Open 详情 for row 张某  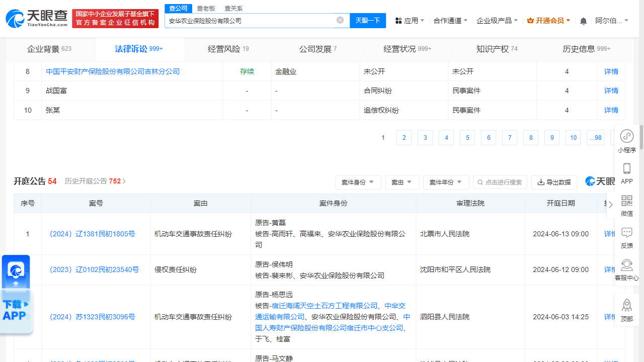point(611,110)
